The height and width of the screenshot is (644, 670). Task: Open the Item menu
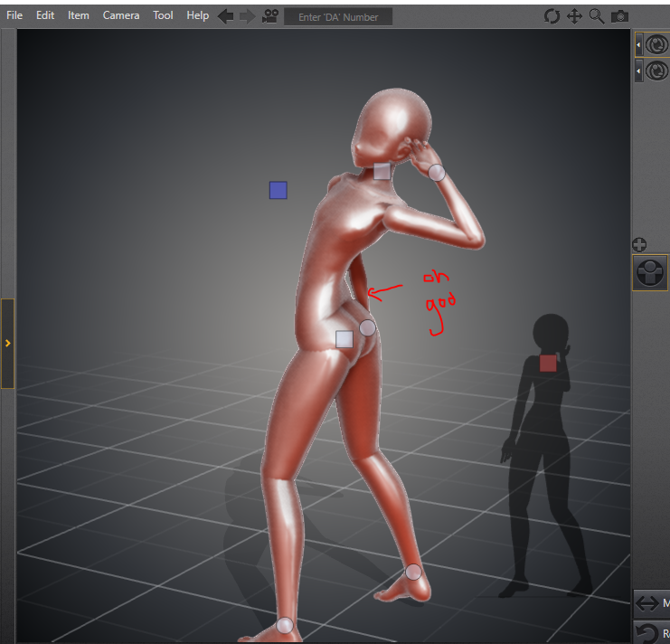[x=79, y=15]
